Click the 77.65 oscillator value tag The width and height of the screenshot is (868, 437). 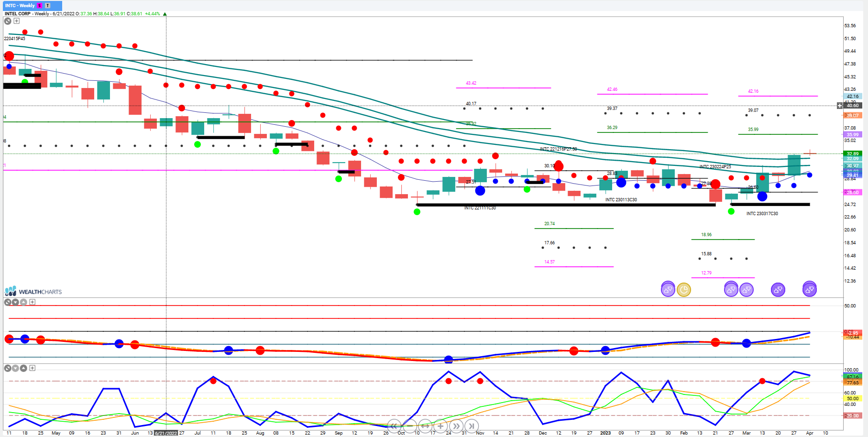click(853, 382)
